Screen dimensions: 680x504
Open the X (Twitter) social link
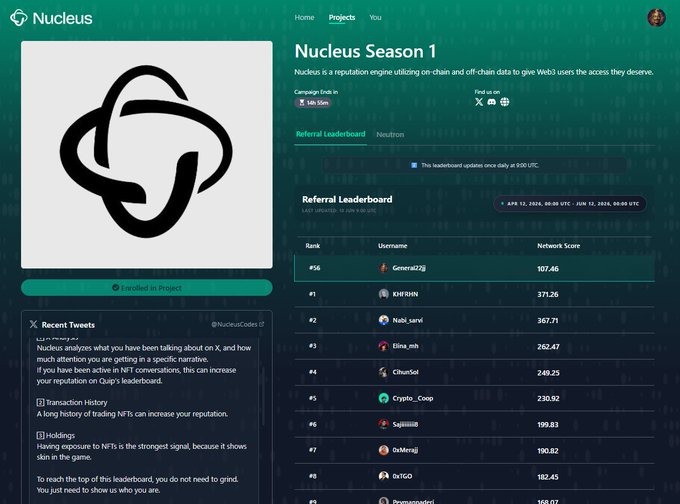(x=479, y=102)
